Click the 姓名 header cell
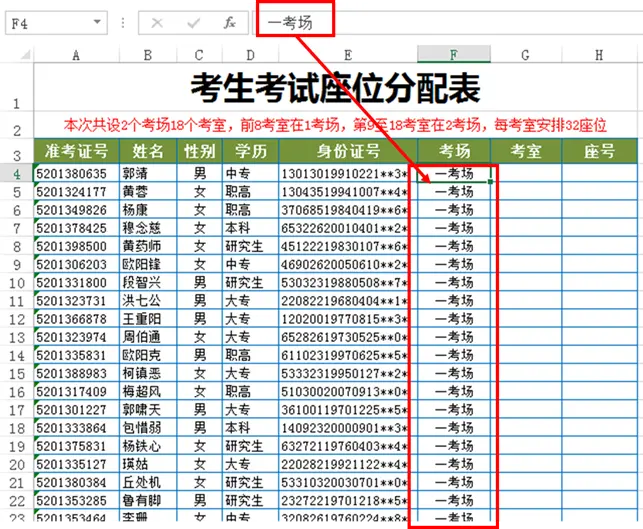The width and height of the screenshot is (643, 529). point(148,151)
